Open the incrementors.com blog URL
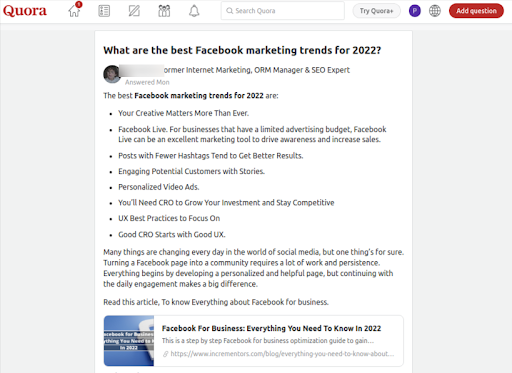 coord(282,354)
